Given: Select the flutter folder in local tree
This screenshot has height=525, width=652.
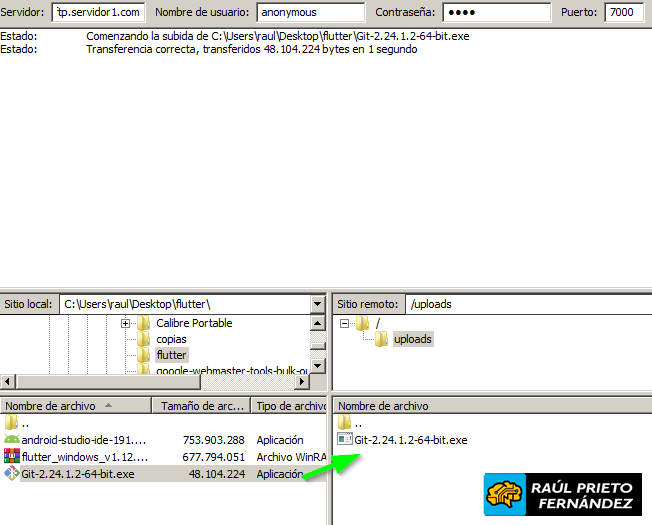Looking at the screenshot, I should [x=171, y=355].
